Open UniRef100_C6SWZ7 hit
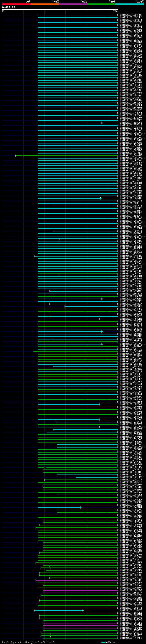Screen dimensions: 146x644 coord(131,52)
